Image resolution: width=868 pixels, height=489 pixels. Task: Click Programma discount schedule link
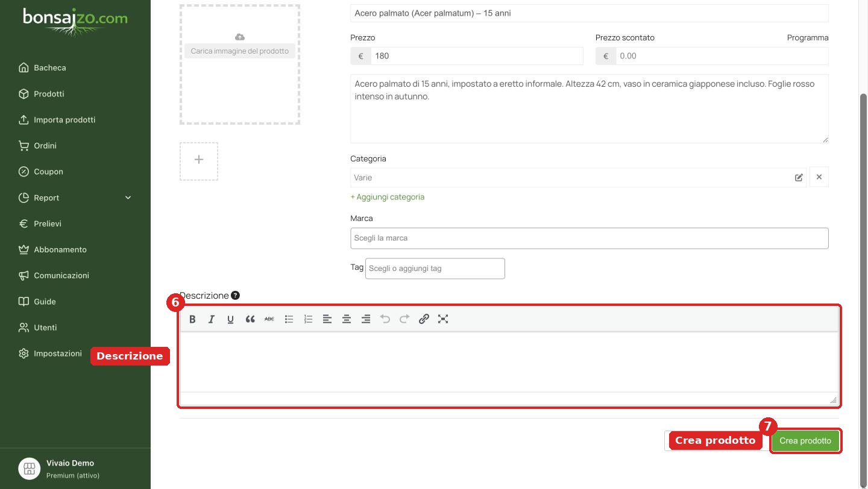pyautogui.click(x=808, y=37)
